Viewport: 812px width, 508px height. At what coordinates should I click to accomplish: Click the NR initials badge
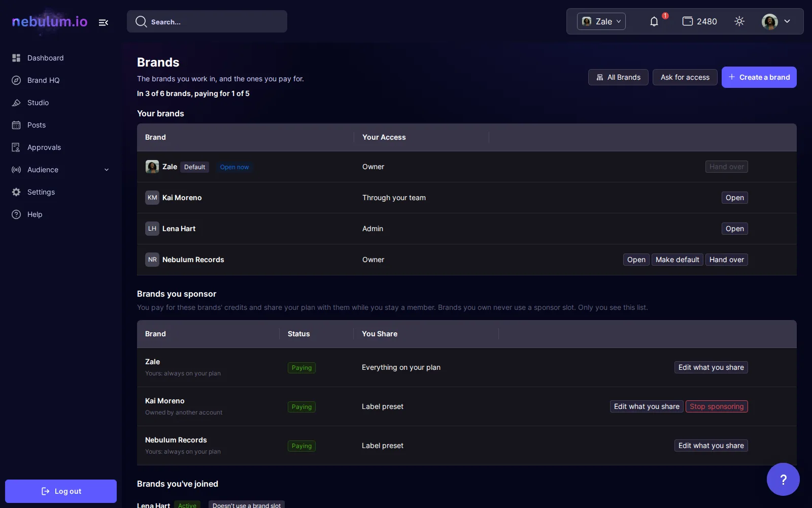point(152,260)
